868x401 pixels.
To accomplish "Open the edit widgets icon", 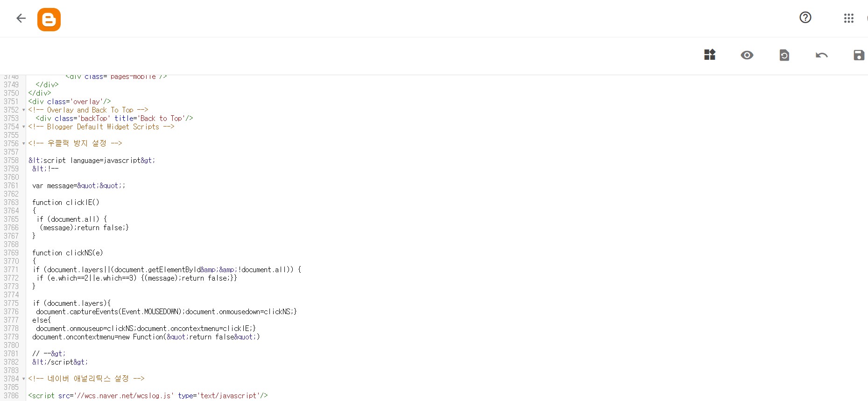I will click(710, 55).
